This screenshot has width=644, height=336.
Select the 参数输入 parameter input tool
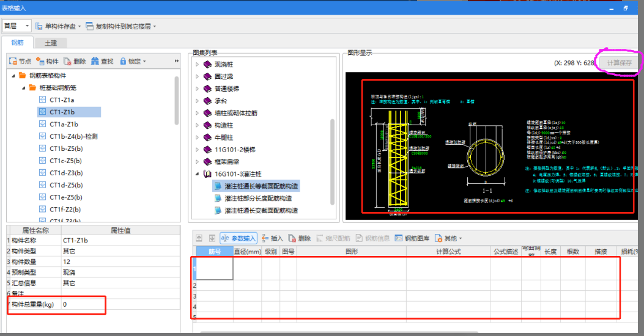[239, 238]
